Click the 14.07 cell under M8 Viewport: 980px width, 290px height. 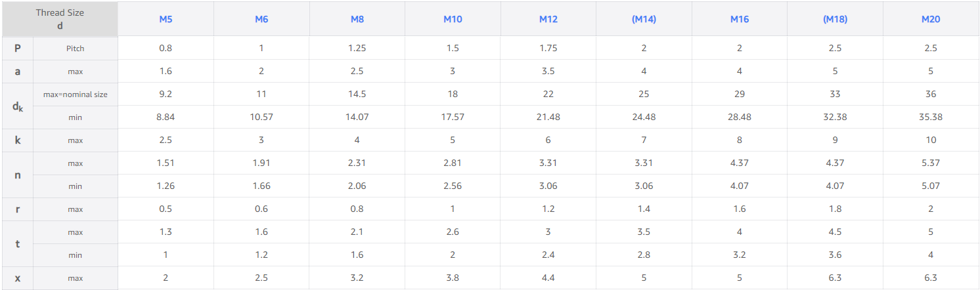click(x=357, y=117)
